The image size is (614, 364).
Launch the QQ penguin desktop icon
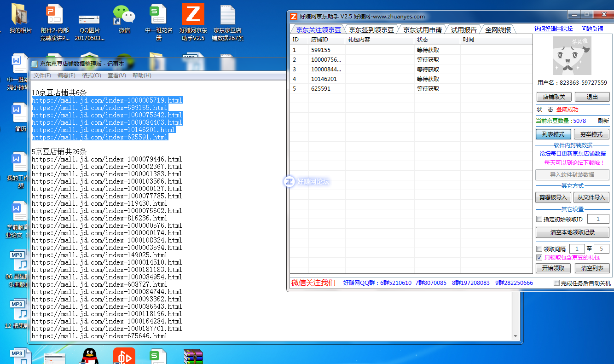[x=90, y=356]
